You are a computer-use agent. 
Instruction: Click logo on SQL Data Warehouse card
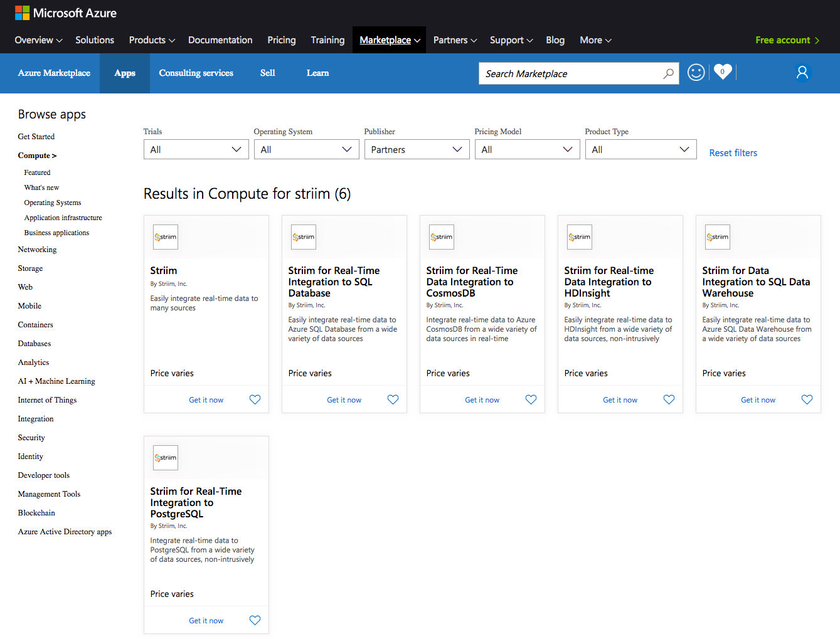click(718, 237)
